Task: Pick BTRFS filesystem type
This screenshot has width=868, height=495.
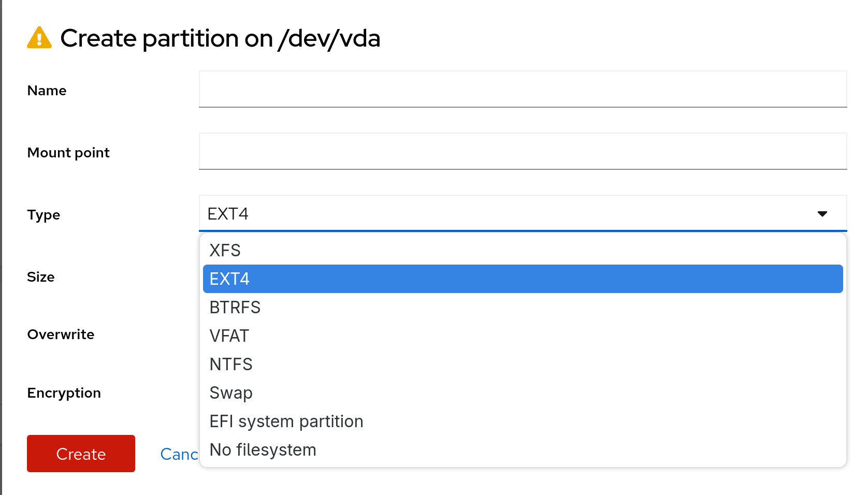Action: [235, 308]
